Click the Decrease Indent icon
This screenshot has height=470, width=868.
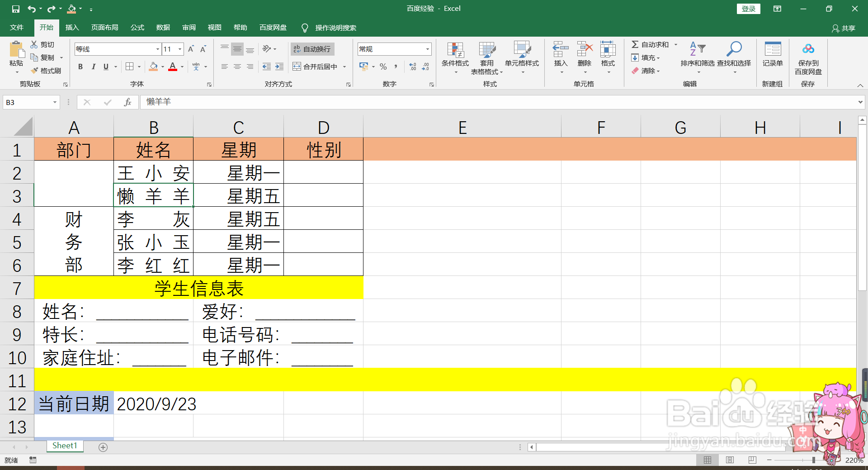pos(267,66)
